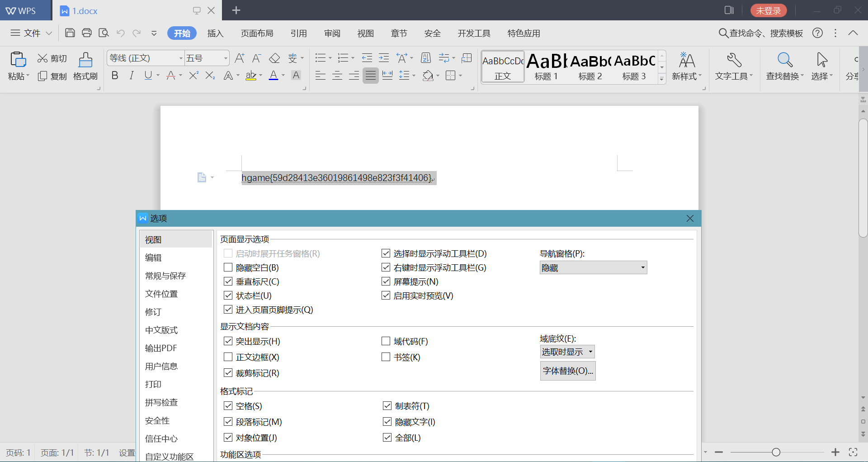Click the vertical document scrollbar
The image size is (868, 462).
click(x=863, y=177)
